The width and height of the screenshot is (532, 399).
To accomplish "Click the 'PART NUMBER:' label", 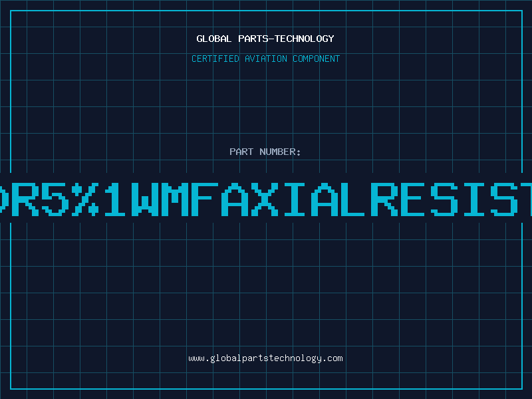I will 265,152.
